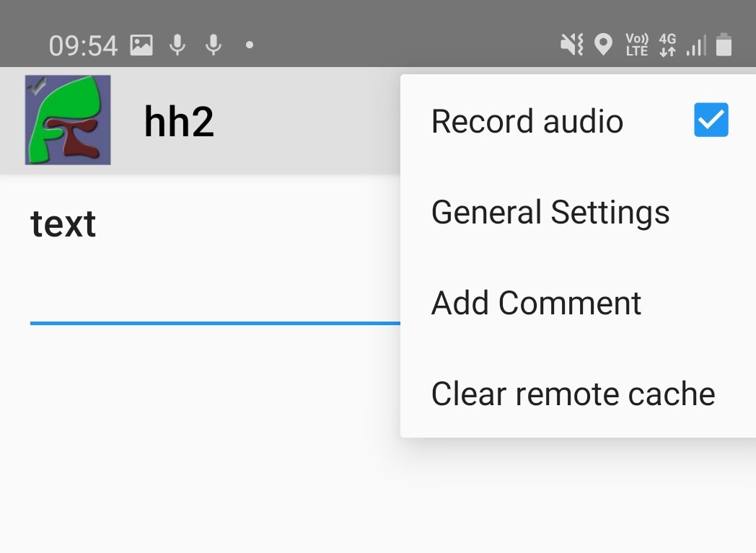Tap the muted vibrate status icon

(571, 45)
